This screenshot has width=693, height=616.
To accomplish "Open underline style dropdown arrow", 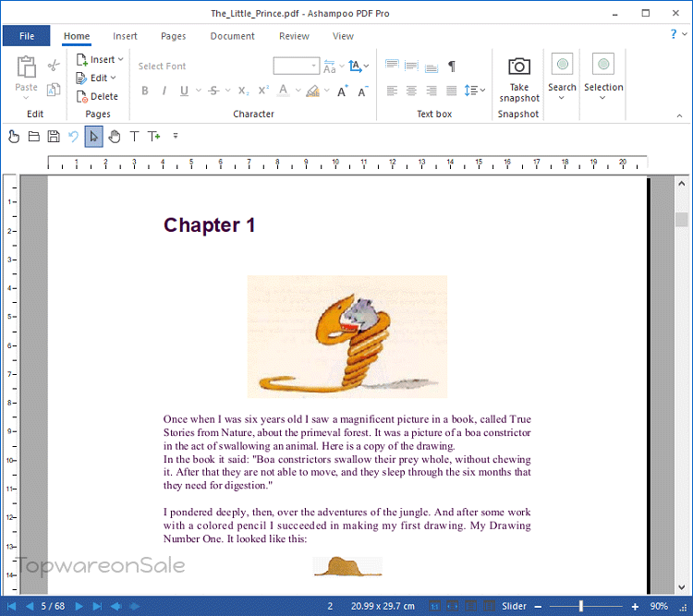I will 199,91.
